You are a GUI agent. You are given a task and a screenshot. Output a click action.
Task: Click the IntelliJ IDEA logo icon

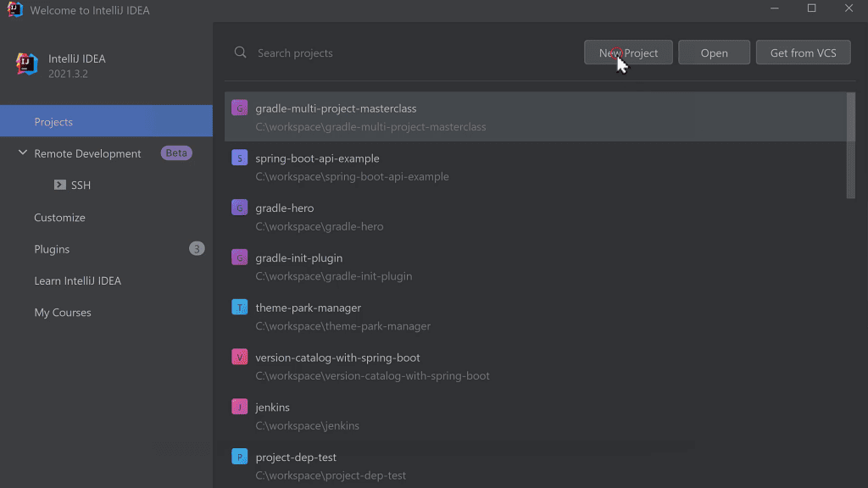click(x=25, y=64)
